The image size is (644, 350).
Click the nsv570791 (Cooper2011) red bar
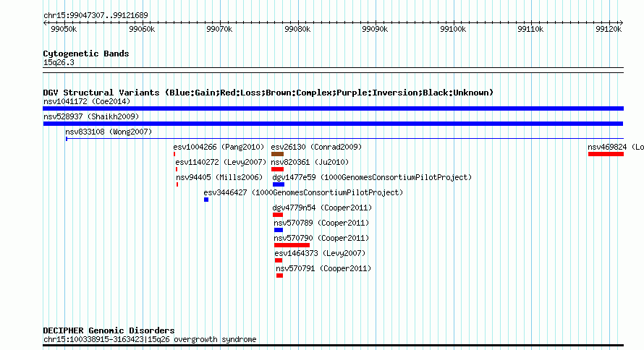click(x=280, y=276)
